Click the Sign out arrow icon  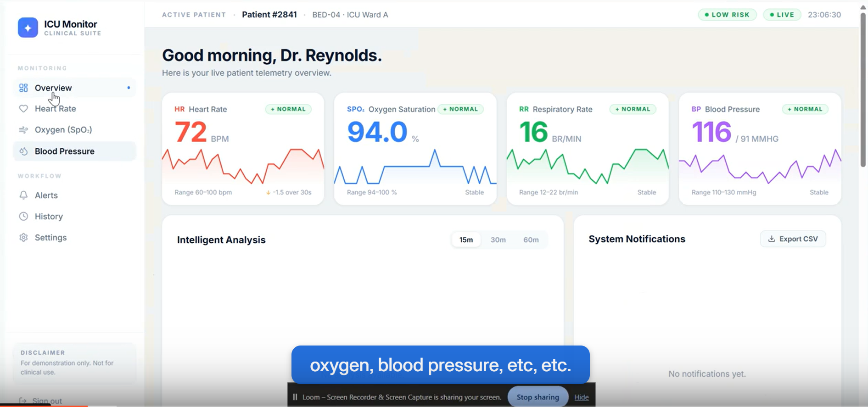23,401
